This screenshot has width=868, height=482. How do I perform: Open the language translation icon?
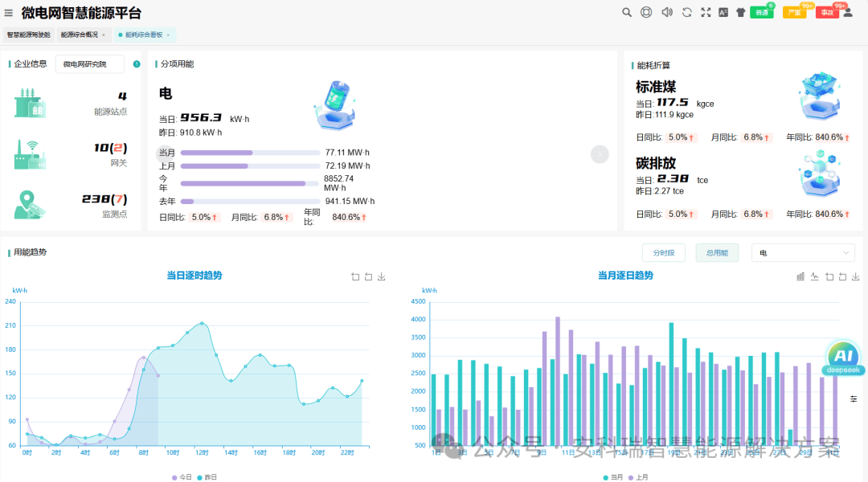click(x=723, y=12)
